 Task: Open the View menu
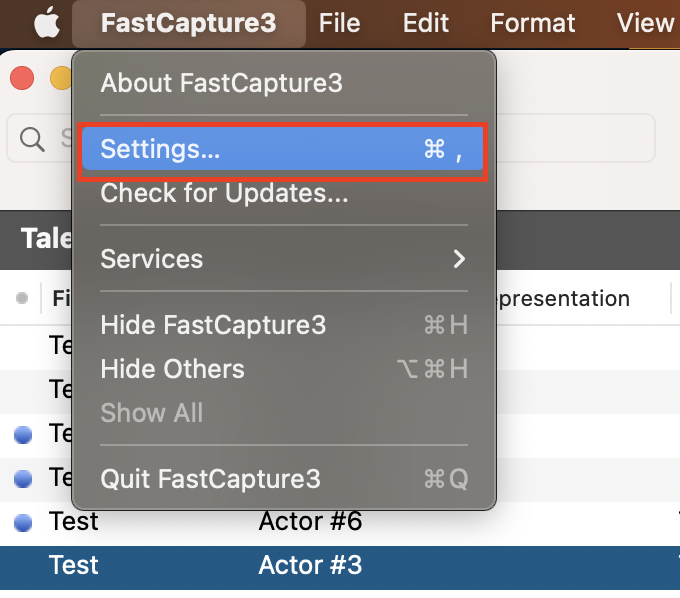click(x=645, y=22)
